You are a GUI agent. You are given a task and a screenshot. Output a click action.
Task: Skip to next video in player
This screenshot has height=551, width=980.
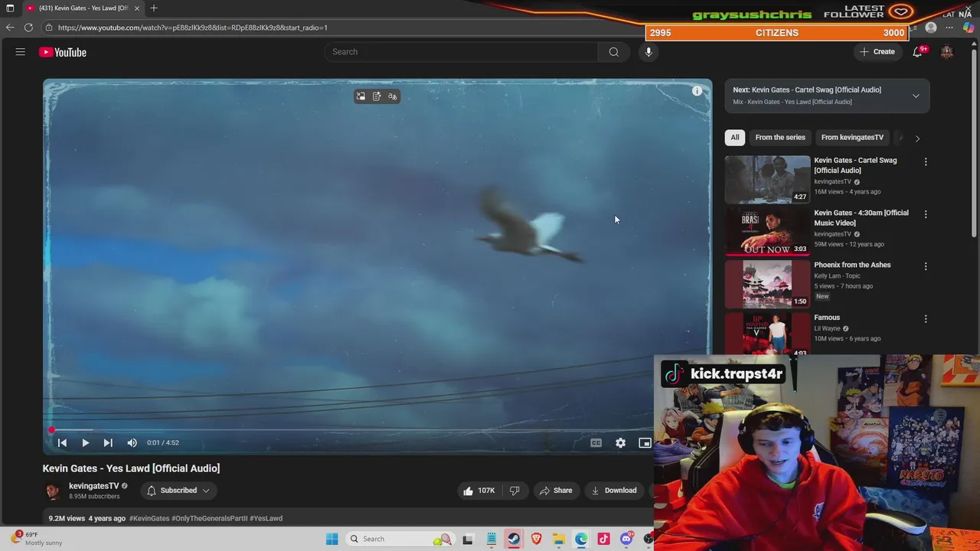[x=108, y=442]
